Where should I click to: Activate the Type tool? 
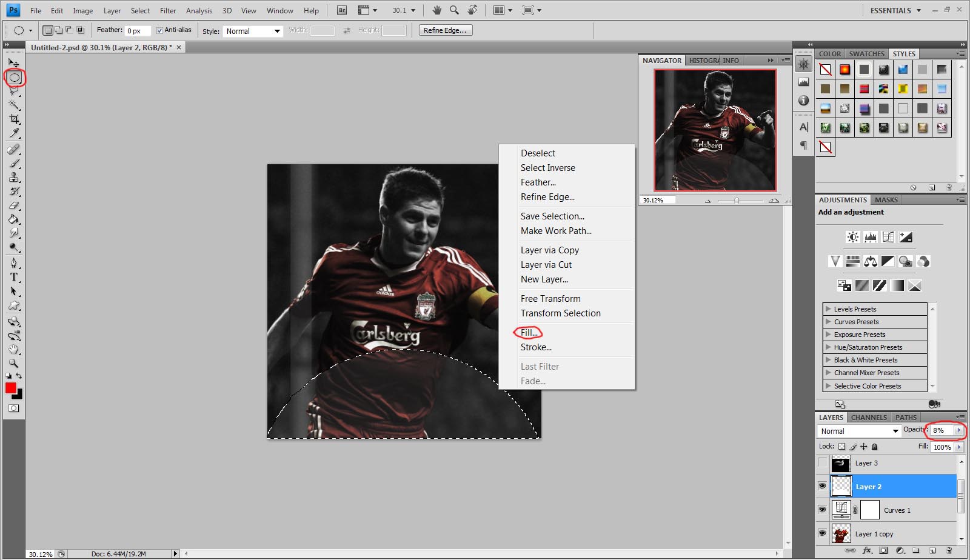pyautogui.click(x=13, y=277)
